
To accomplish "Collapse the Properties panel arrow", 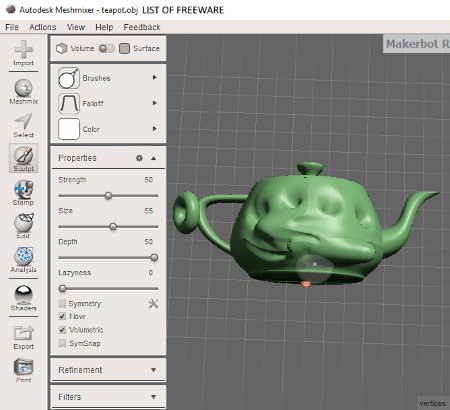I will coord(153,158).
